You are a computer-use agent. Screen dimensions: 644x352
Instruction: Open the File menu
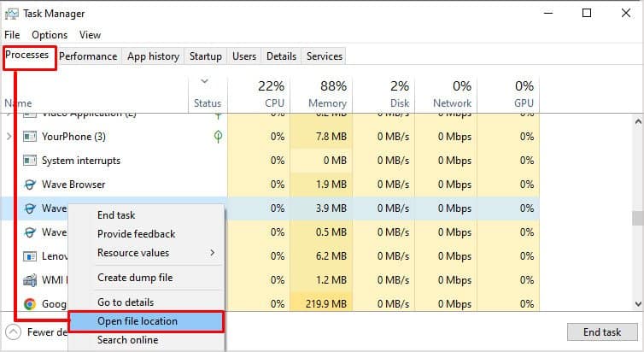12,35
